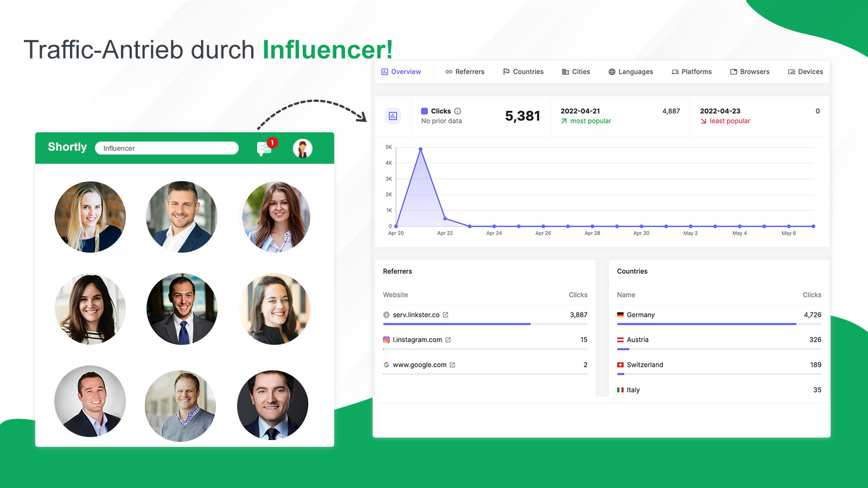
Task: Open the user profile avatar in Shortly header
Action: pyautogui.click(x=303, y=148)
